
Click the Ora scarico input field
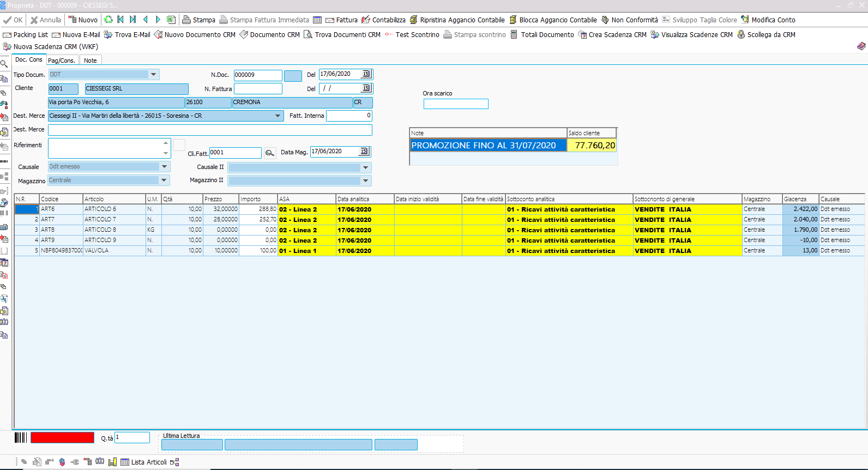tap(456, 104)
